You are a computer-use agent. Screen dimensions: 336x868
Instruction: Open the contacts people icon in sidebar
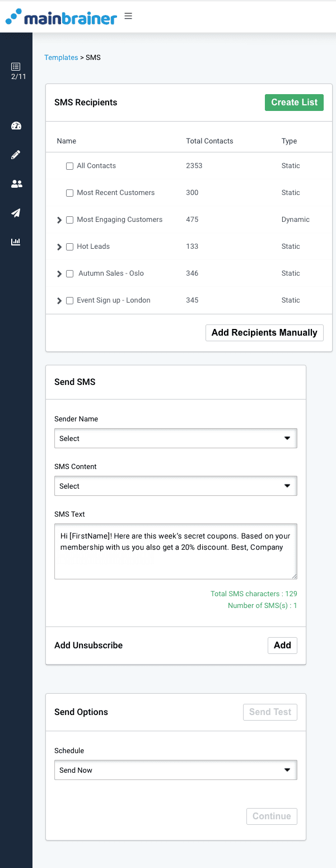click(x=16, y=184)
